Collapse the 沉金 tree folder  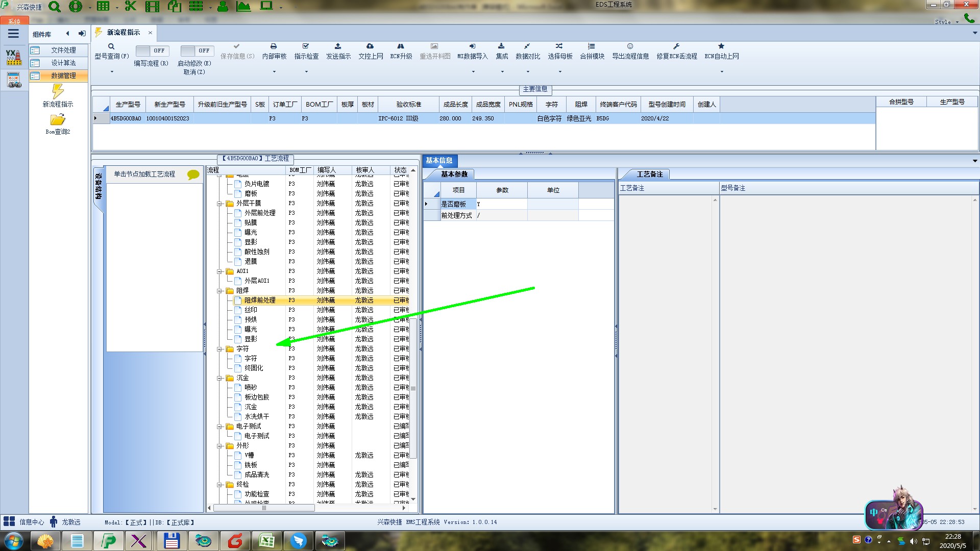pos(219,379)
